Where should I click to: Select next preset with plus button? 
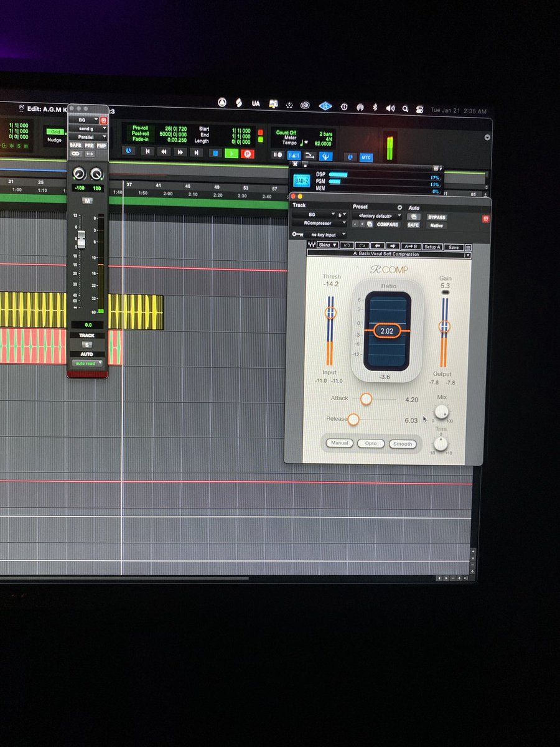[362, 225]
